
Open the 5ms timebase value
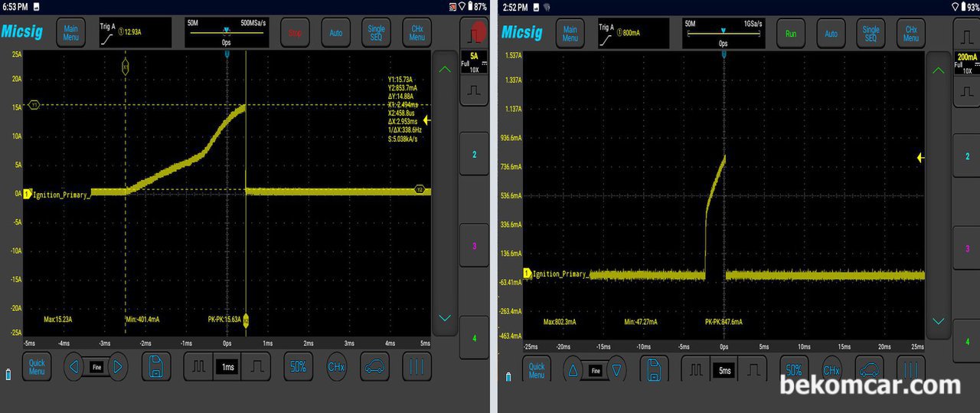[724, 371]
